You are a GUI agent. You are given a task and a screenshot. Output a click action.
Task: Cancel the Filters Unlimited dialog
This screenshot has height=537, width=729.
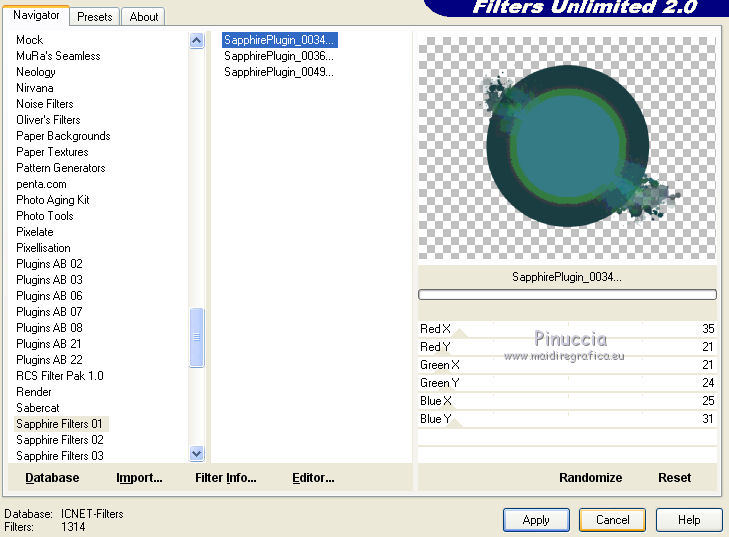(x=612, y=520)
